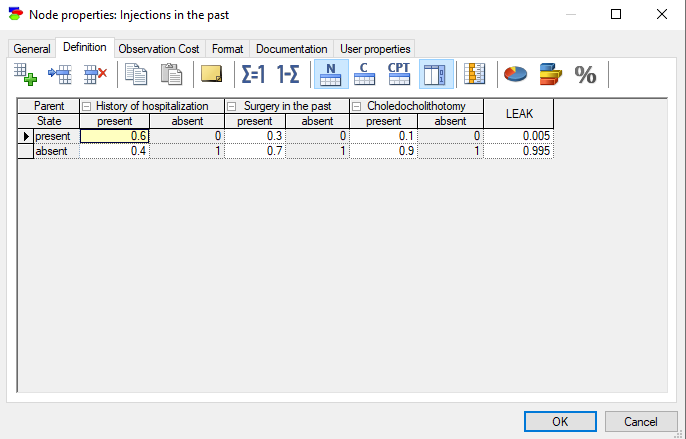Open the User properties tab

click(x=375, y=49)
